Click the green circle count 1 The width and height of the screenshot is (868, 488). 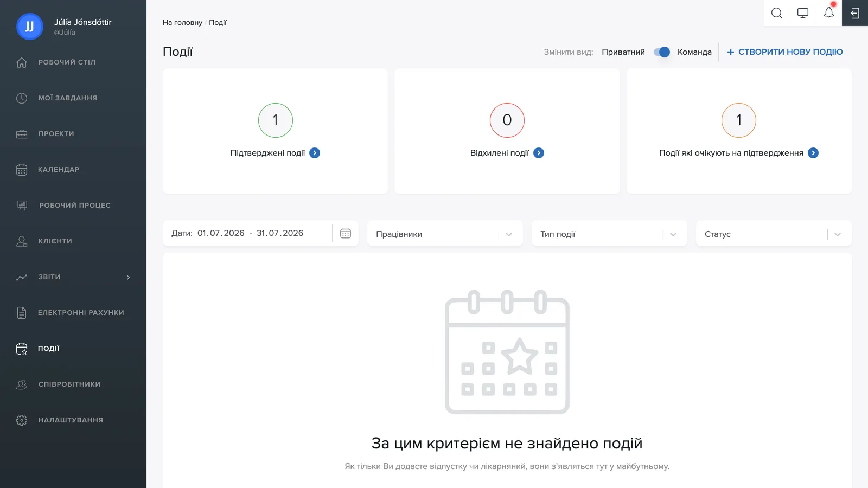276,120
